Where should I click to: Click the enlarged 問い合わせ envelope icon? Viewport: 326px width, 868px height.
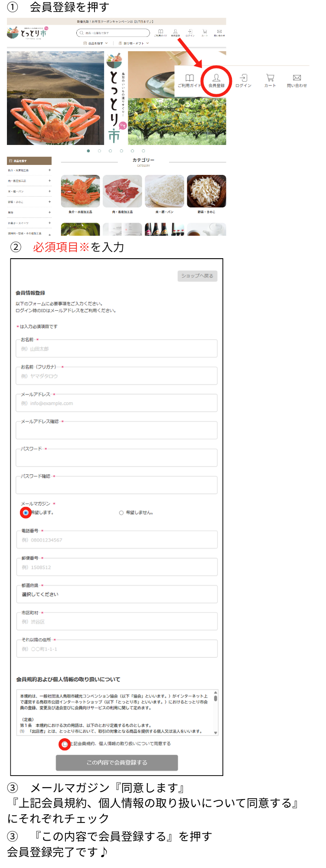pos(297,80)
